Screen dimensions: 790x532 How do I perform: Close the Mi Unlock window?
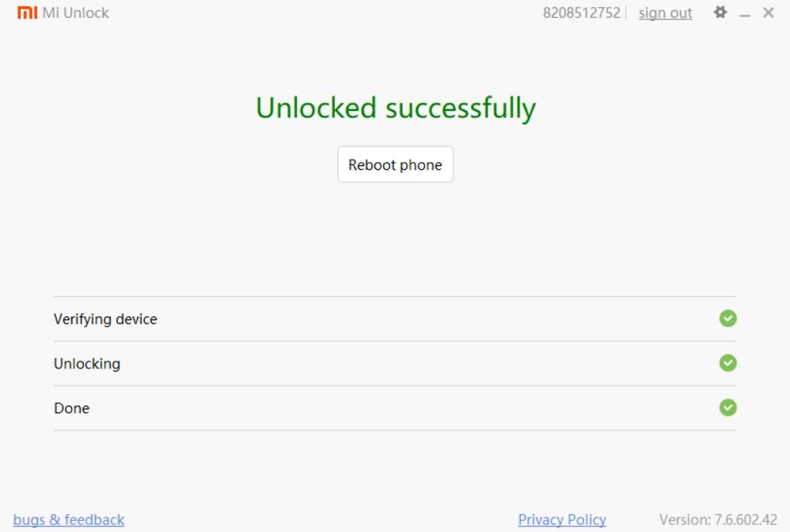coord(768,13)
